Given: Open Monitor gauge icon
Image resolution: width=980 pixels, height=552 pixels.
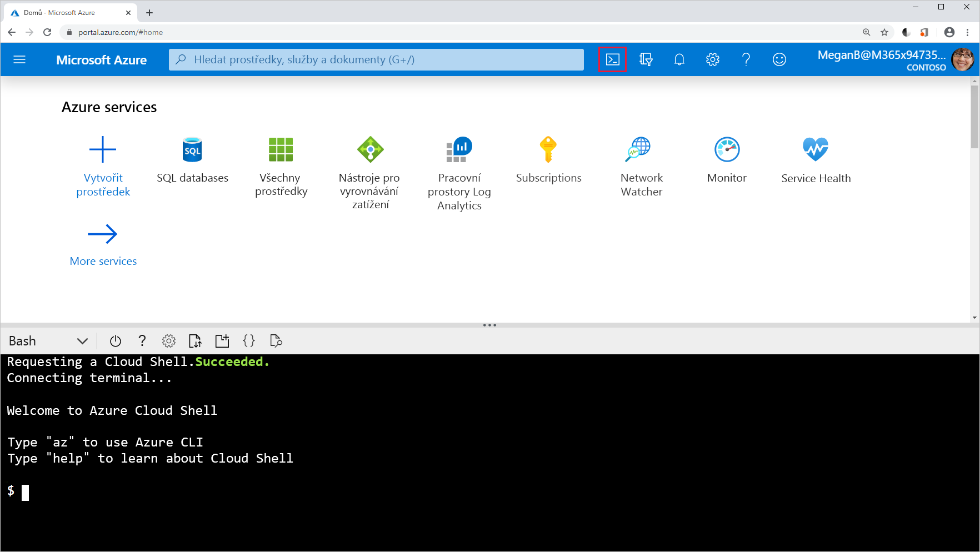Looking at the screenshot, I should point(727,149).
